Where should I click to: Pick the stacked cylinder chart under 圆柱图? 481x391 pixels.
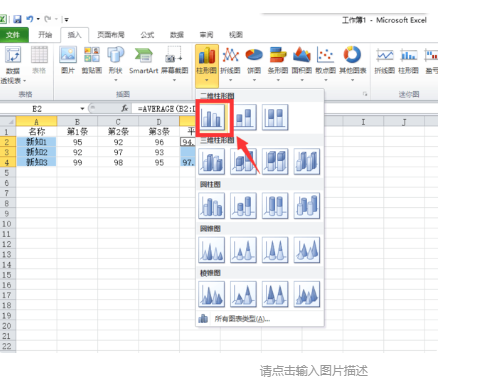243,206
